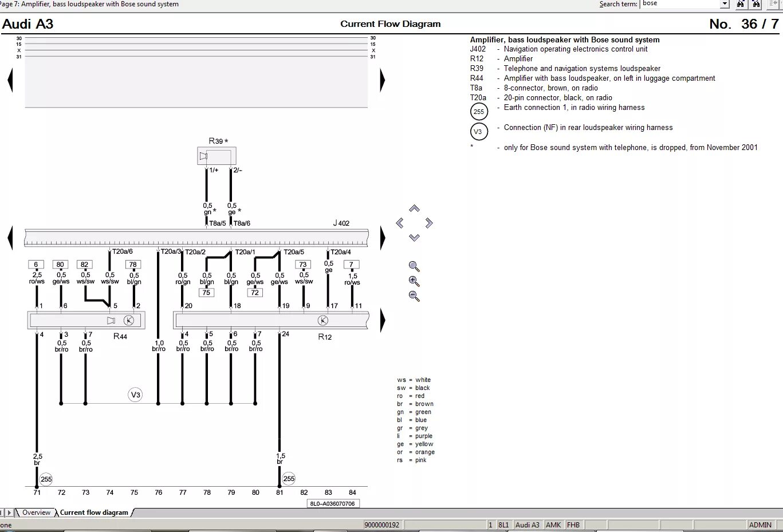The width and height of the screenshot is (783, 532).
Task: Select the Current flow diagram tab
Action: (94, 513)
